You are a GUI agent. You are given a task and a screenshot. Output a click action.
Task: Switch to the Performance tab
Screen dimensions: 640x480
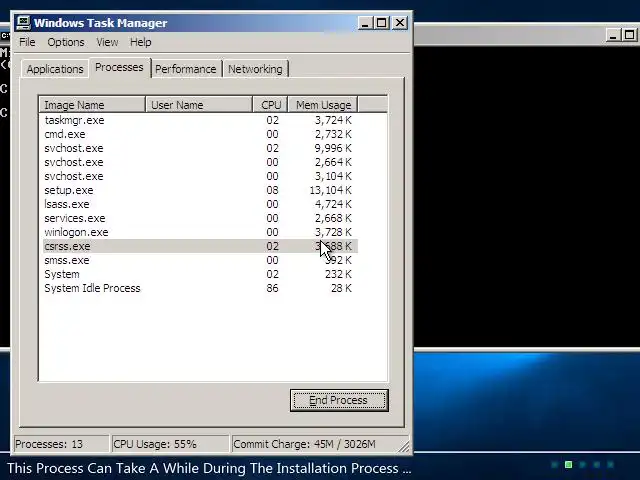(186, 69)
